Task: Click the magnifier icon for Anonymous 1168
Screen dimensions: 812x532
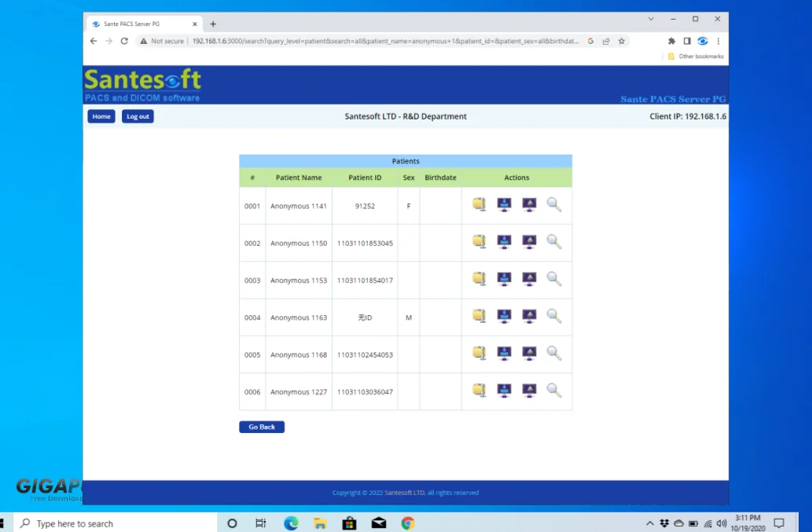Action: point(553,354)
